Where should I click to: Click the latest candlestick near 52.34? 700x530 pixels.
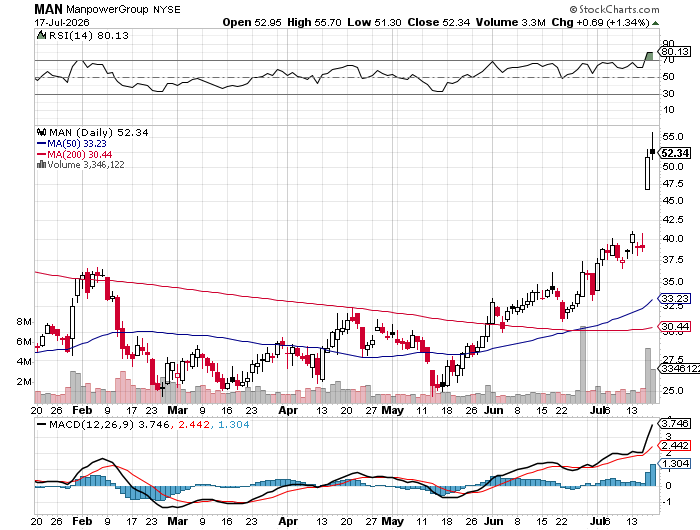click(x=653, y=146)
